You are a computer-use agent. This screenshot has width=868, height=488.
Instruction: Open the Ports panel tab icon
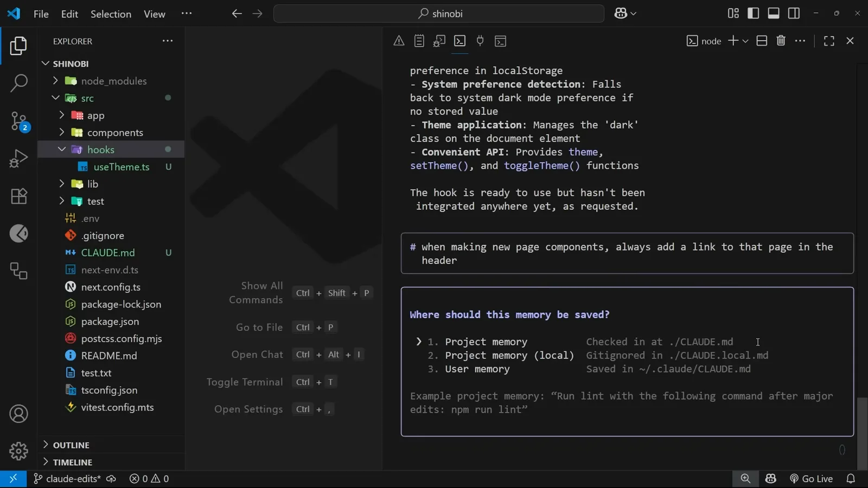[480, 41]
